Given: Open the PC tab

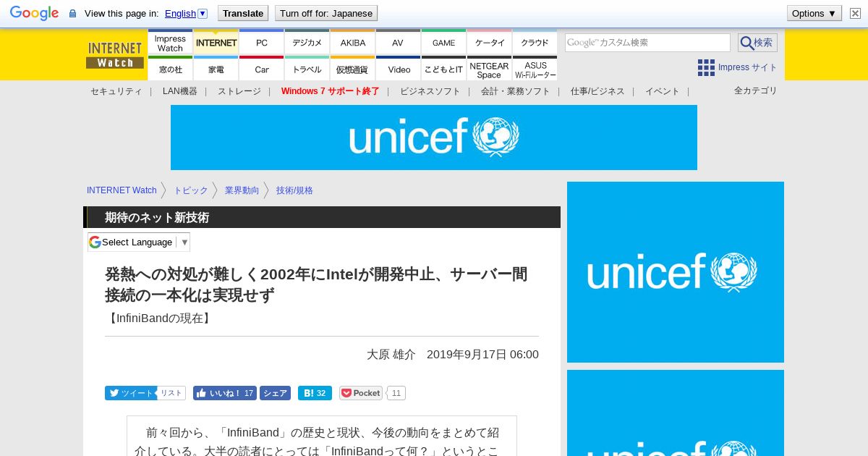Looking at the screenshot, I should tap(261, 43).
